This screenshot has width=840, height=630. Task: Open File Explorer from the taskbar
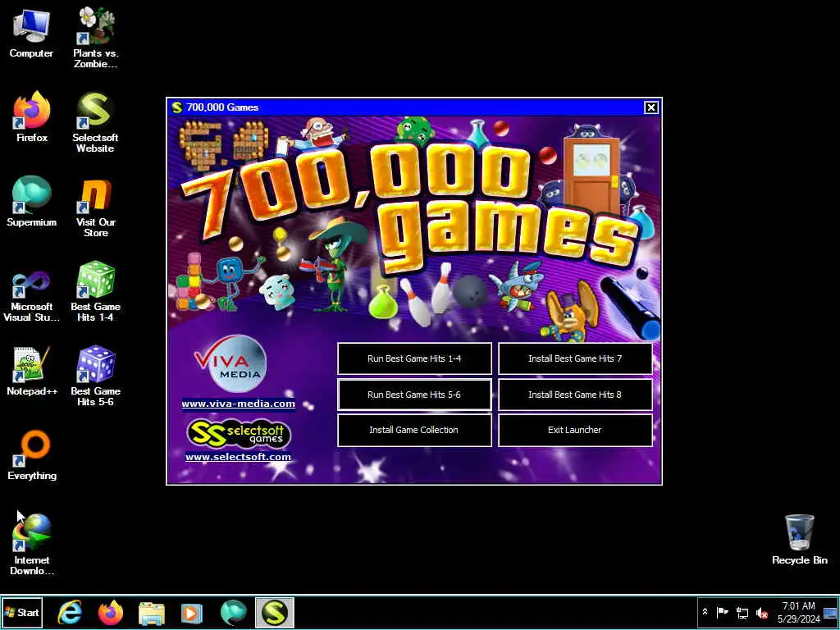tap(152, 613)
